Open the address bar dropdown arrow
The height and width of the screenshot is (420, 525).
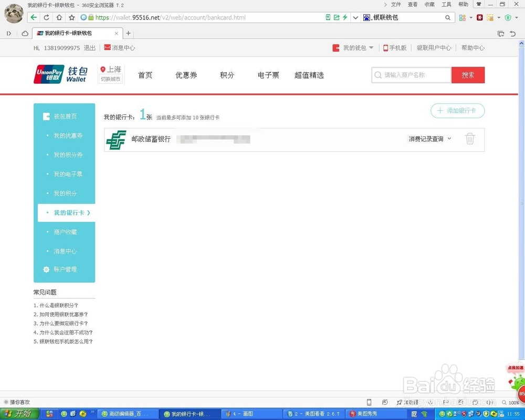[355, 17]
